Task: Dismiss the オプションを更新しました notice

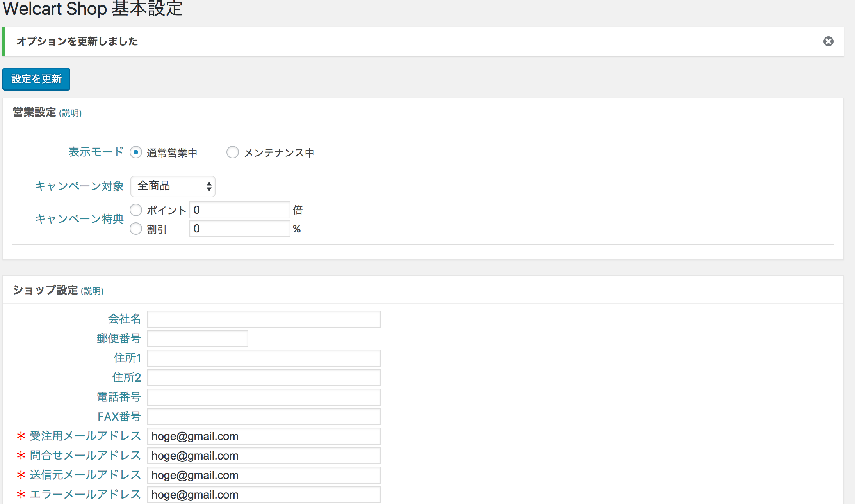Action: 828,41
